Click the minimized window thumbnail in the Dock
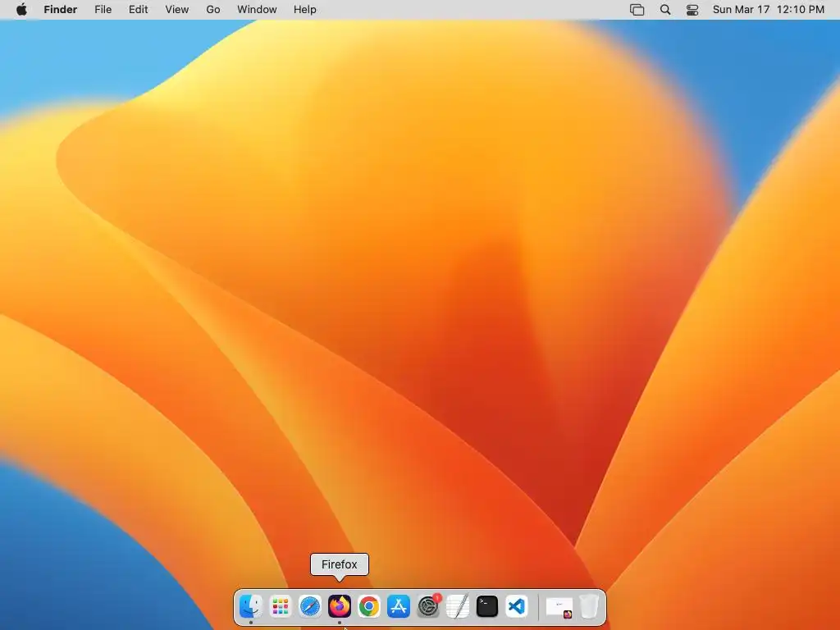The width and height of the screenshot is (840, 630). point(559,607)
